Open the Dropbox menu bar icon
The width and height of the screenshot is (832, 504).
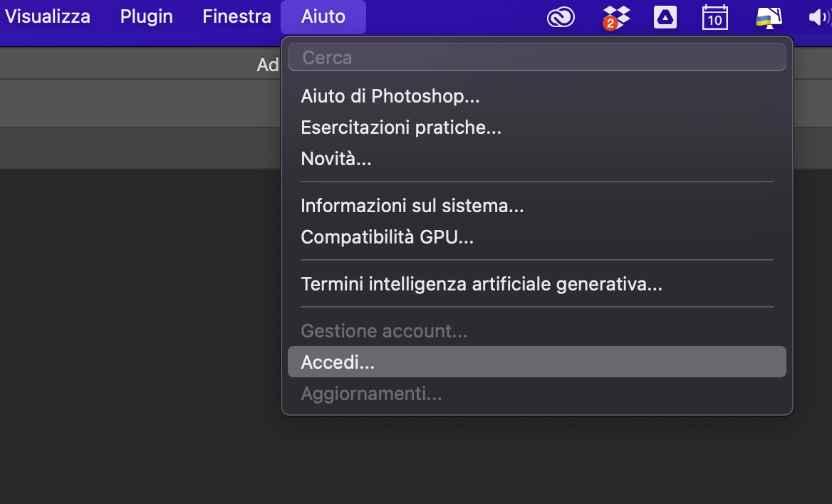pos(616,18)
